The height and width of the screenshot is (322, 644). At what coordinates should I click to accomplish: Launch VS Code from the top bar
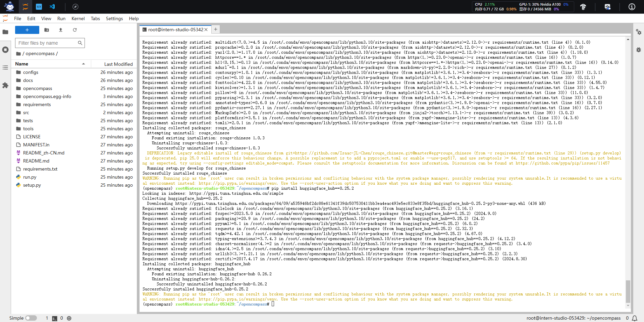click(52, 7)
